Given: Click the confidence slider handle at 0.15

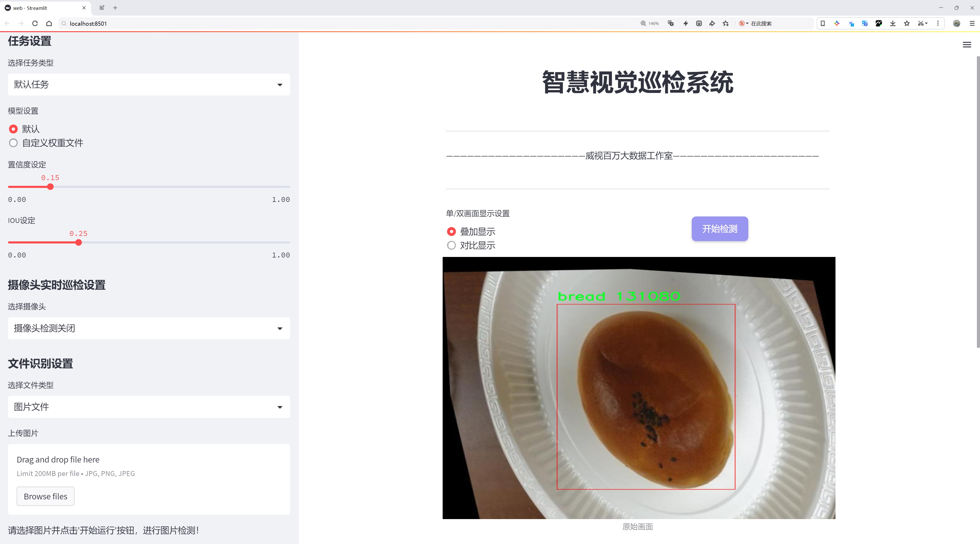Looking at the screenshot, I should [x=50, y=187].
